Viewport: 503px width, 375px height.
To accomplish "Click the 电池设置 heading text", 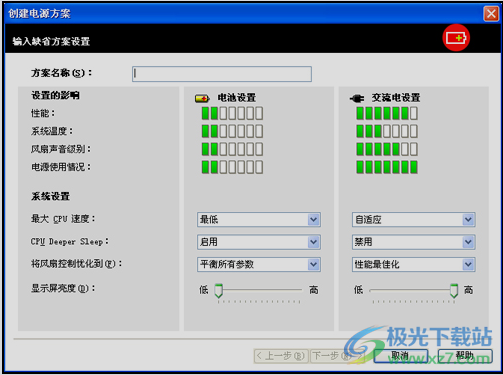I will point(237,98).
